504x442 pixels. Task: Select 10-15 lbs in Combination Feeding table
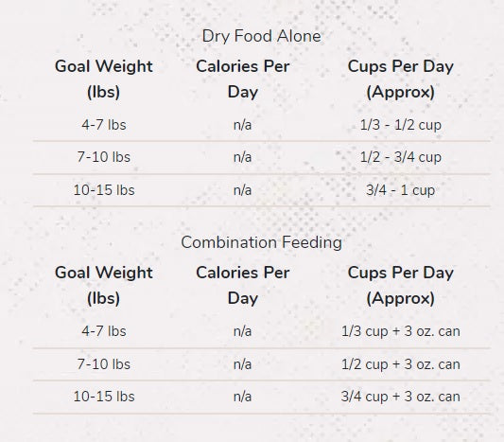(x=103, y=397)
